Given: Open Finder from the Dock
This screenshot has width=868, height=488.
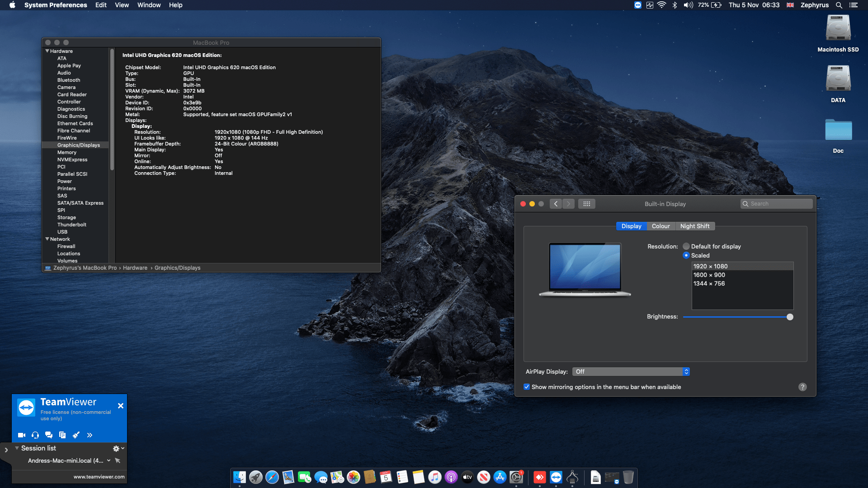Looking at the screenshot, I should click(240, 477).
